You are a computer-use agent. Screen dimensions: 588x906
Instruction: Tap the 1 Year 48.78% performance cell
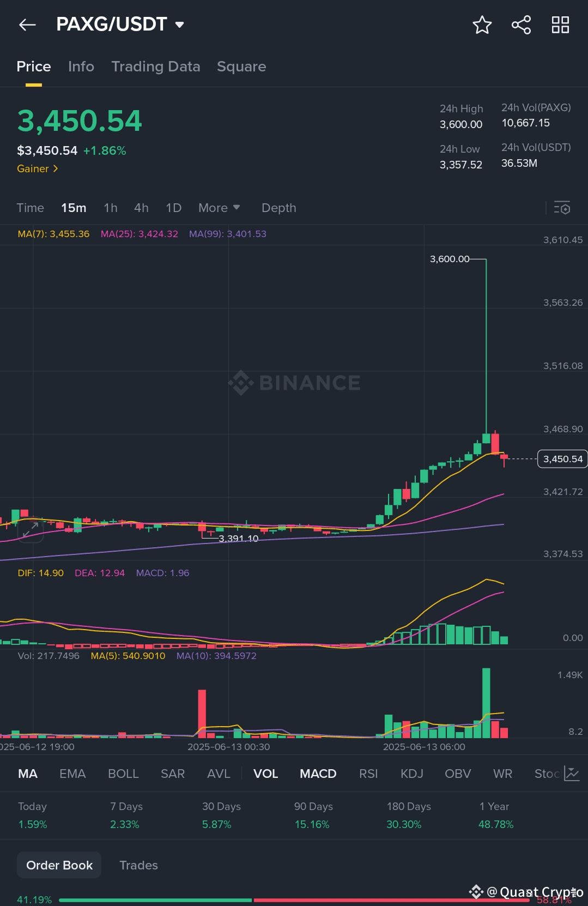pos(496,815)
